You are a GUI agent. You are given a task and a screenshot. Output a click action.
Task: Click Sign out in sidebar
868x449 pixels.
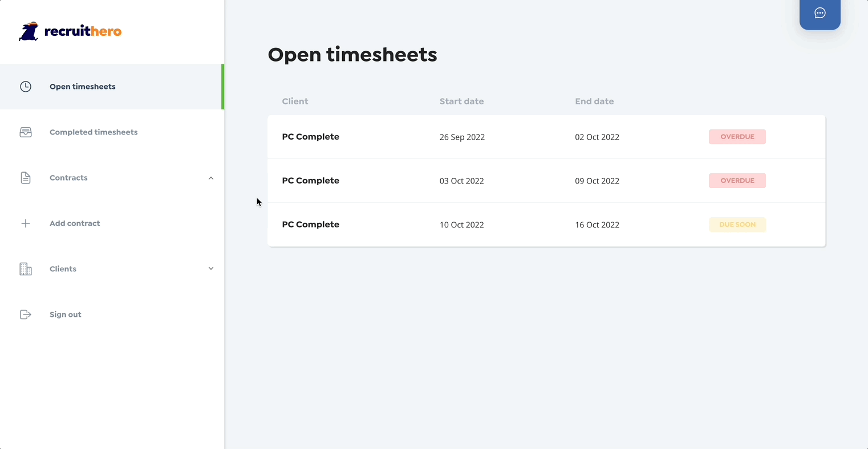(x=112, y=315)
